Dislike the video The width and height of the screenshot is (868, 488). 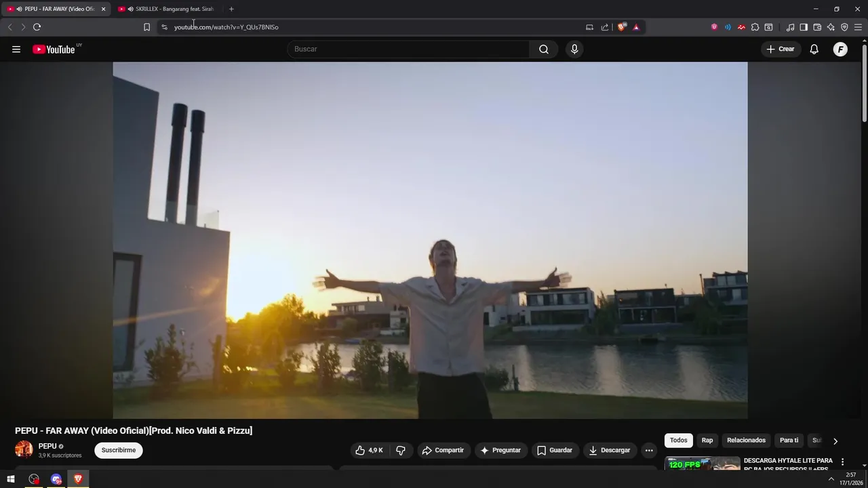pos(401,450)
